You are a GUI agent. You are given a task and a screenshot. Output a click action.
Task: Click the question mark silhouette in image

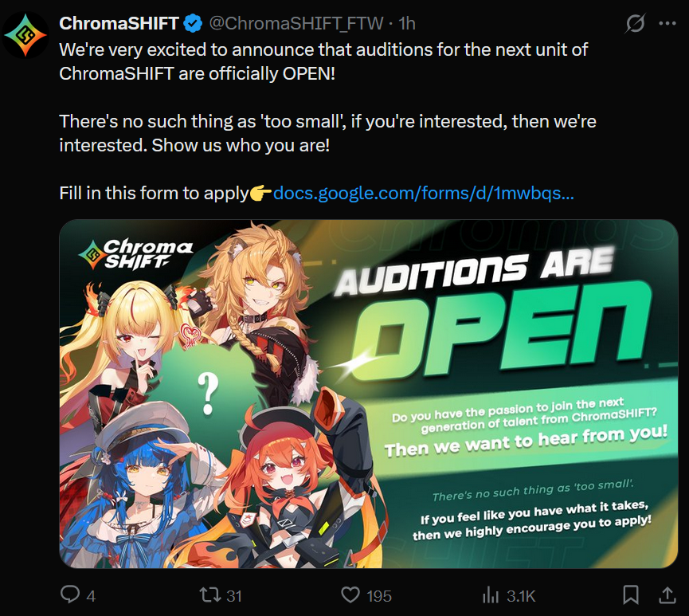point(207,394)
